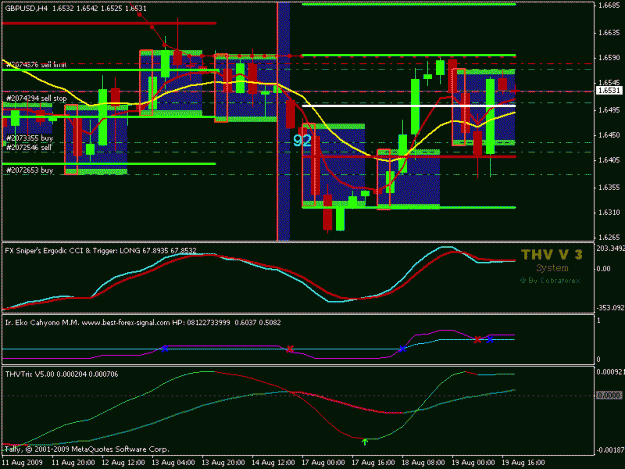Click the earliest blue X signal marker
The width and height of the screenshot is (625, 469).
pos(164,349)
